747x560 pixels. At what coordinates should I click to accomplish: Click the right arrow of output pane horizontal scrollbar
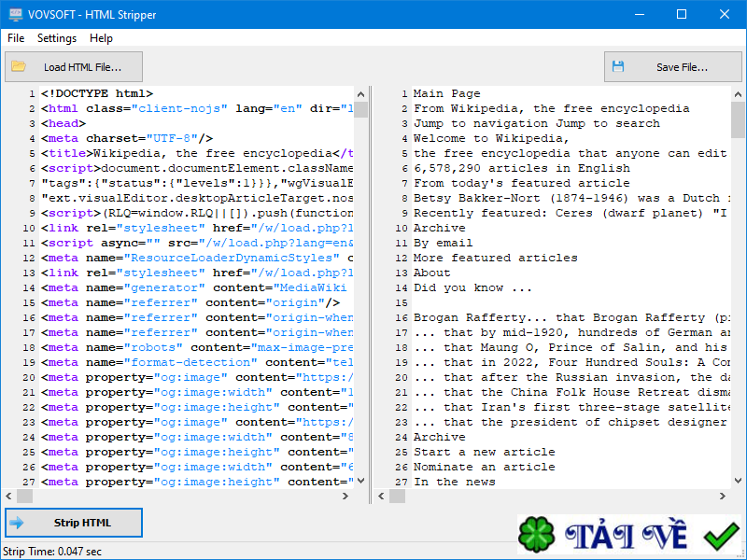723,496
